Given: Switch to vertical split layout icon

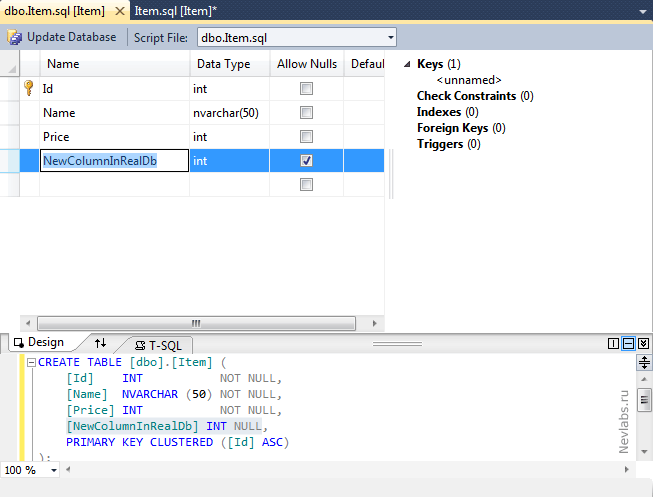Looking at the screenshot, I should tap(613, 343).
